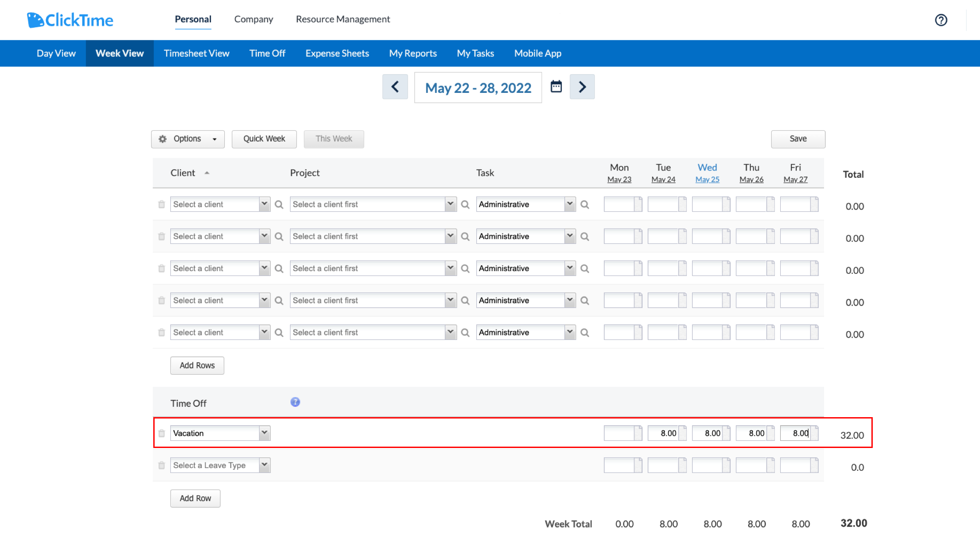980x544 pixels.
Task: Open the May 23 date link
Action: 619,180
